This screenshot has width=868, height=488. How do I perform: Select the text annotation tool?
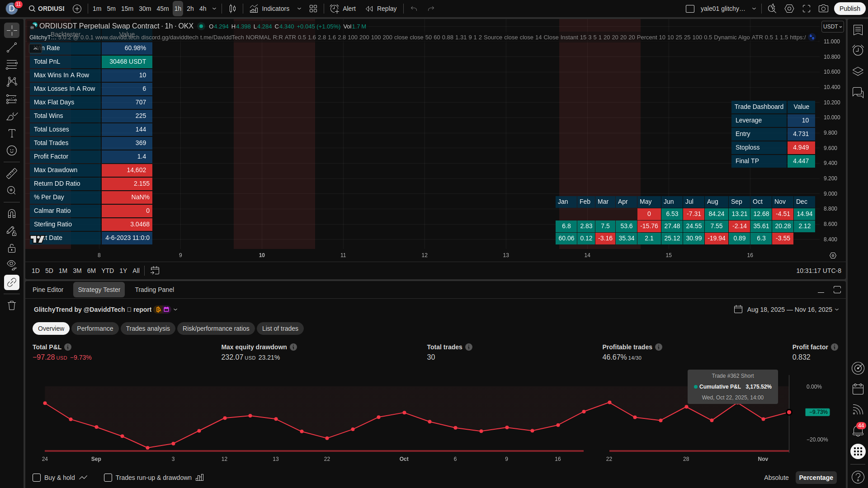[12, 133]
